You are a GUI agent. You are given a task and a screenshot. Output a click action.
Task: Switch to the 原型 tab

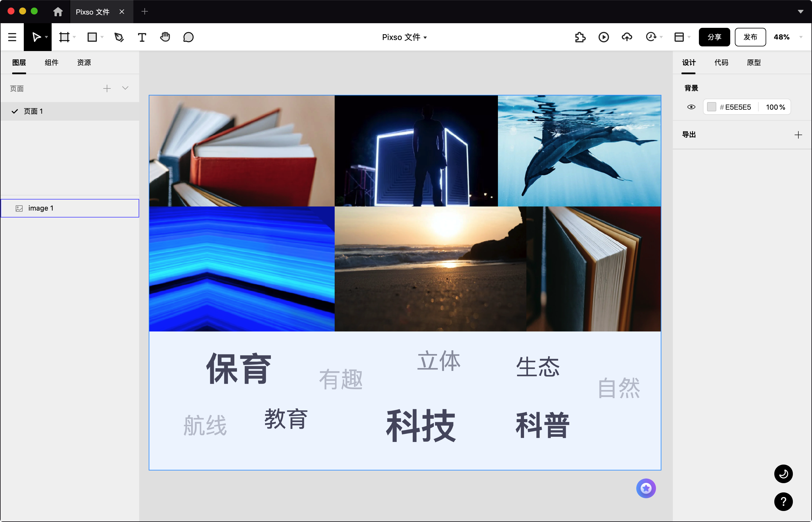click(x=754, y=62)
